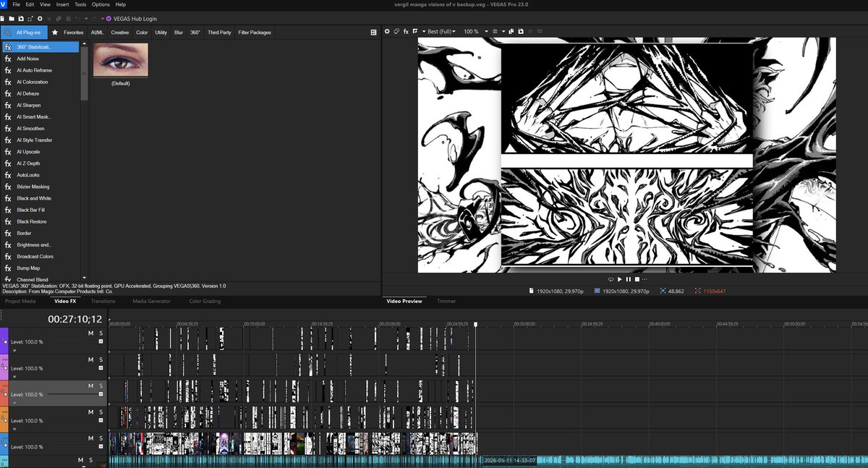Solo the second pink video track

[x=101, y=359]
